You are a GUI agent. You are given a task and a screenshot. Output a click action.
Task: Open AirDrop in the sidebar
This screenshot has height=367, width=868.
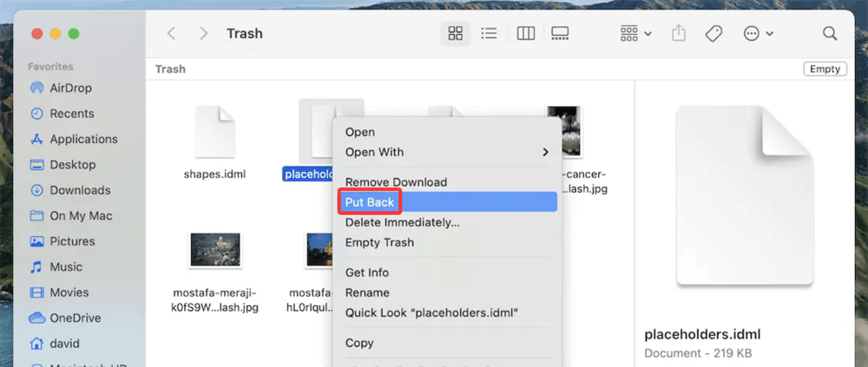pyautogui.click(x=70, y=88)
